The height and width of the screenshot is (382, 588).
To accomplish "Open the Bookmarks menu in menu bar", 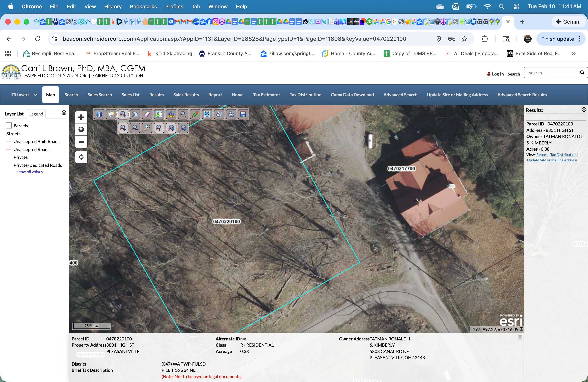I will (x=143, y=7).
